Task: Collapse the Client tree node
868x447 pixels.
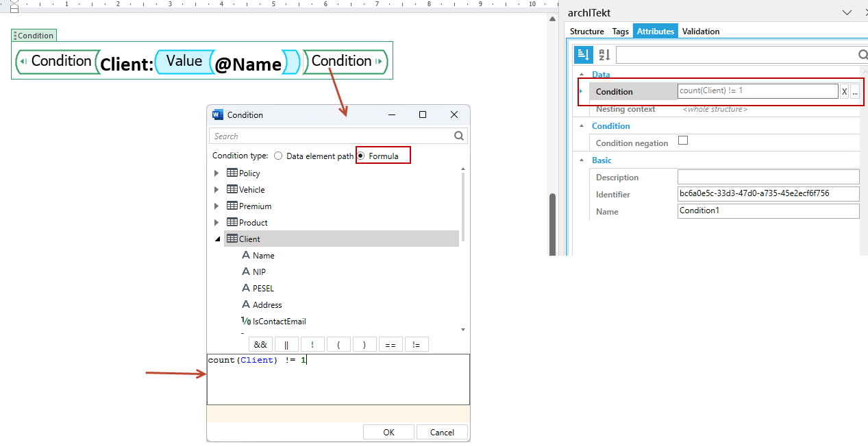Action: click(x=218, y=239)
